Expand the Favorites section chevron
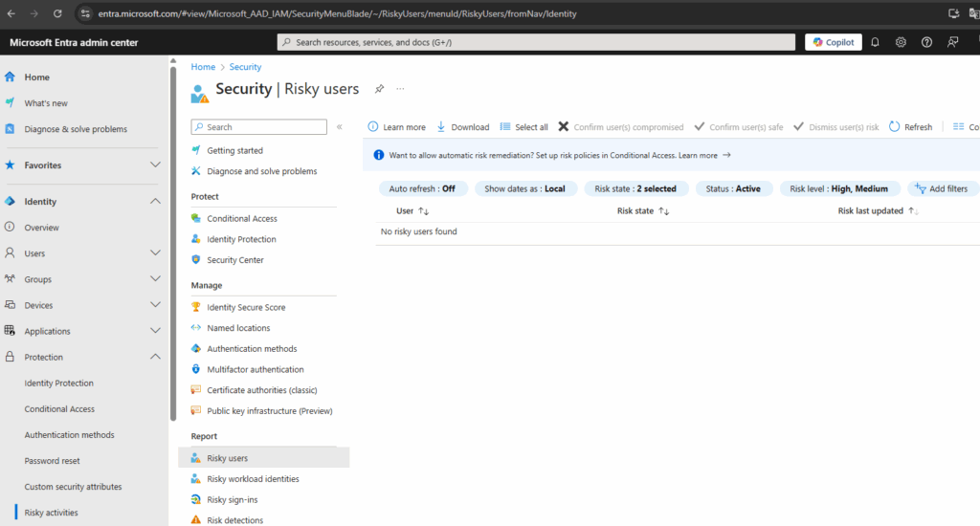The width and height of the screenshot is (980, 526). [155, 164]
